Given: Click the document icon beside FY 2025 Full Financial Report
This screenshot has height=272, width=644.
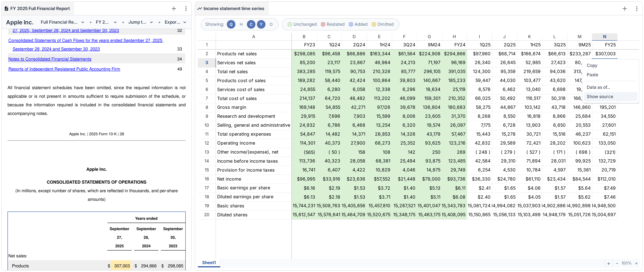Looking at the screenshot, I should pos(6,9).
